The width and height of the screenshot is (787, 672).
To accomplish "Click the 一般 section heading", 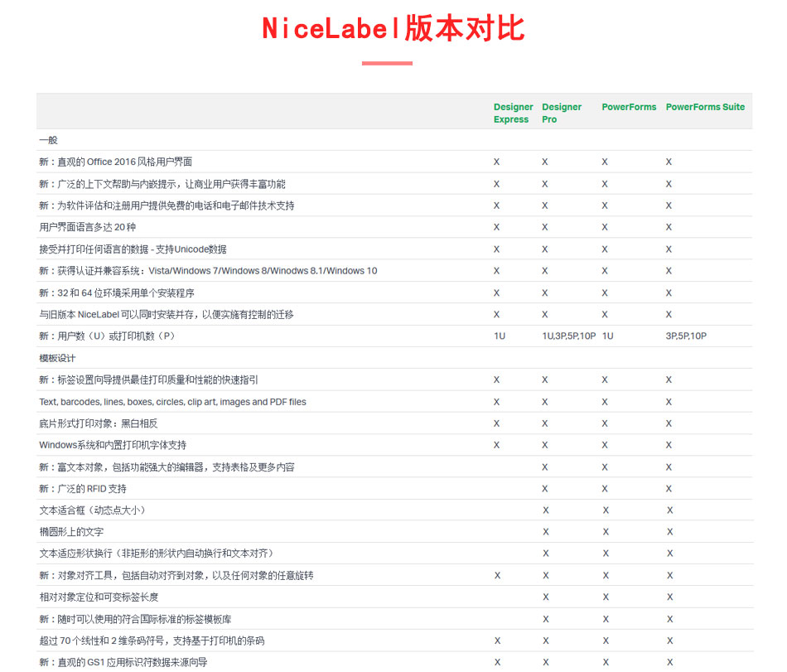I will (x=49, y=140).
